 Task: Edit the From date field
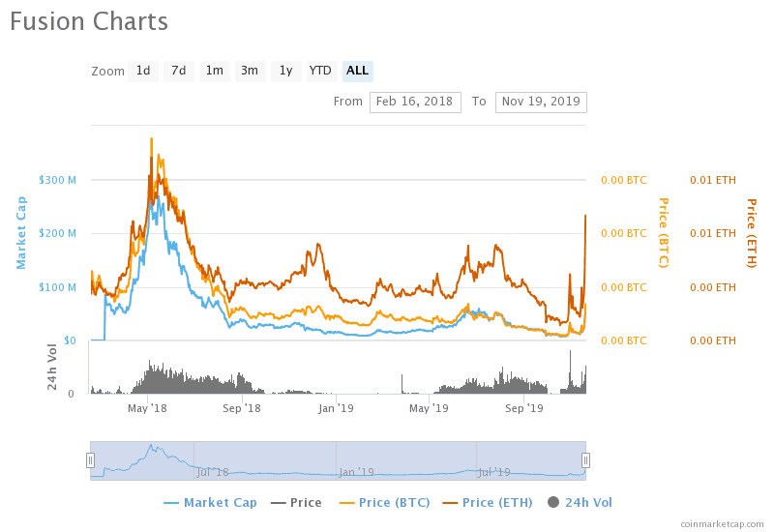click(x=415, y=103)
